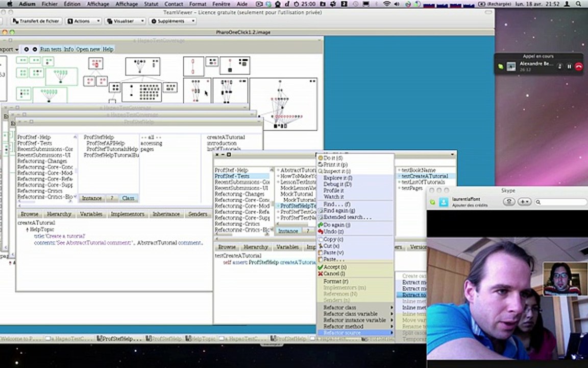The width and height of the screenshot is (588, 368).
Task: Expand the Refactor class submenu
Action: [355, 308]
